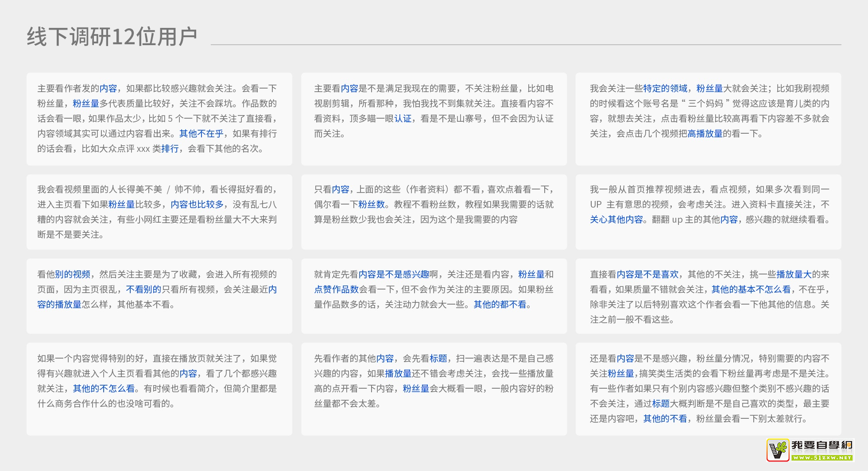Click the blue phrase 内容也比较多
The height and width of the screenshot is (471, 868).
click(x=197, y=205)
